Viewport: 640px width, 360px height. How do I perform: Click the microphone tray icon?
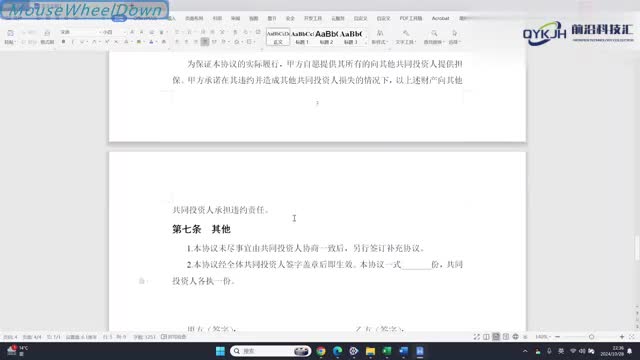(x=549, y=351)
